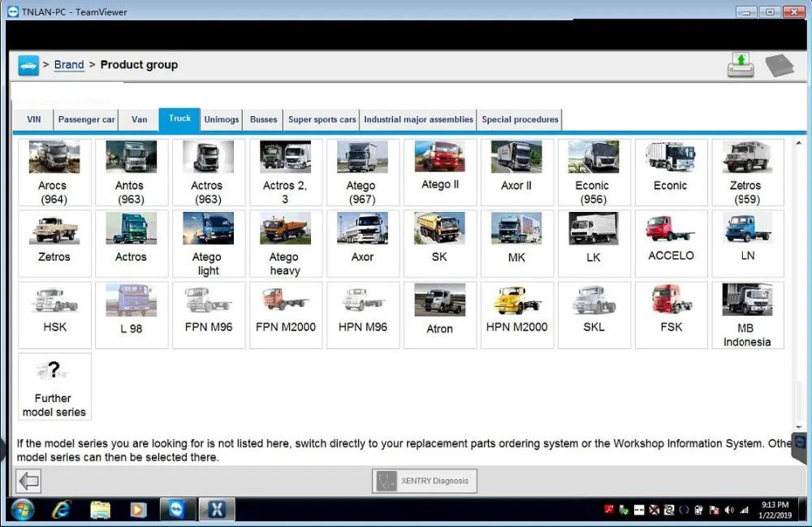Select the Special procedures tab
This screenshot has height=527, width=812.
(x=520, y=119)
